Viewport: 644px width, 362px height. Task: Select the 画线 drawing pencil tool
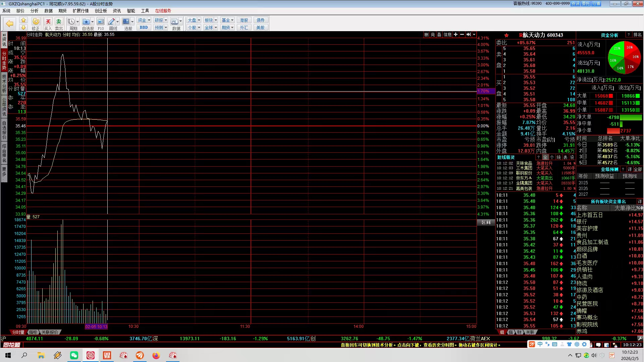111,22
